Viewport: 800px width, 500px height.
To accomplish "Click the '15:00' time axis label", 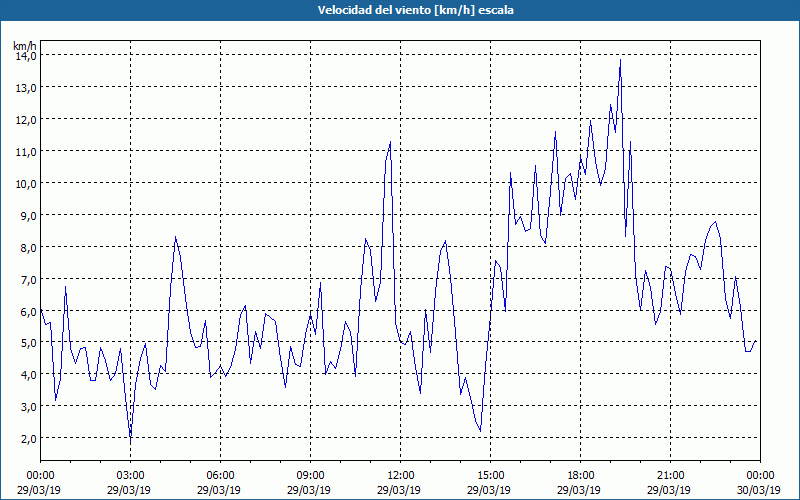I will (x=490, y=476).
